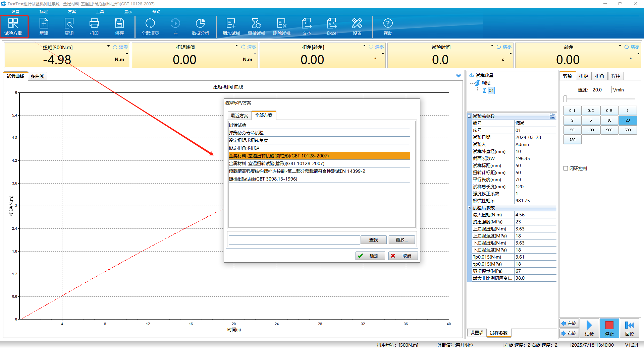644x348 pixels.
Task: Open the 扭矩[500N.m] channel dropdown arrow
Action: tap(108, 46)
